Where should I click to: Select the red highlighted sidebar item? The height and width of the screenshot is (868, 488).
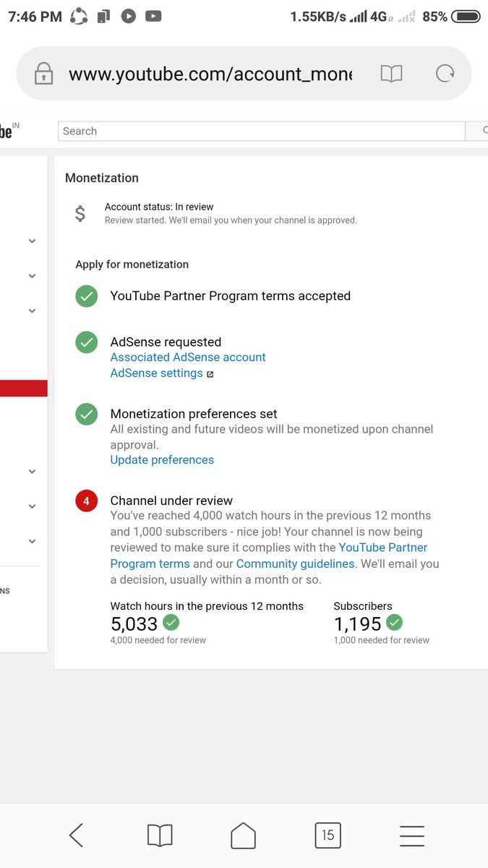pyautogui.click(x=24, y=388)
